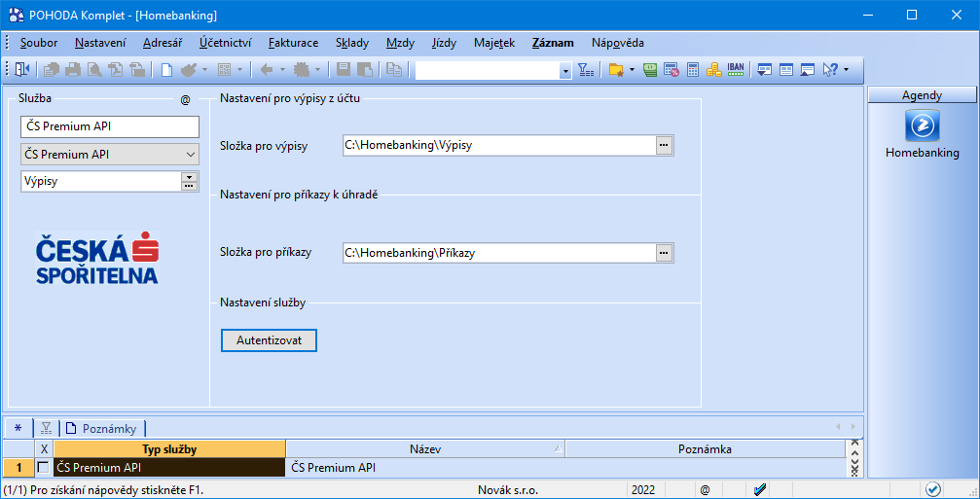Screen dimensions: 980x499
Task: Click the export to PDF icon
Action: tap(116, 70)
